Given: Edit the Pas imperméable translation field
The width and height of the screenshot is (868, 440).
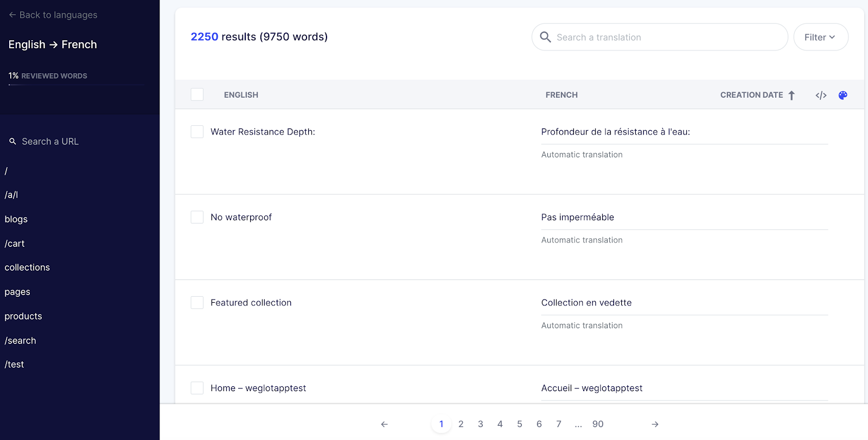Looking at the screenshot, I should 684,218.
